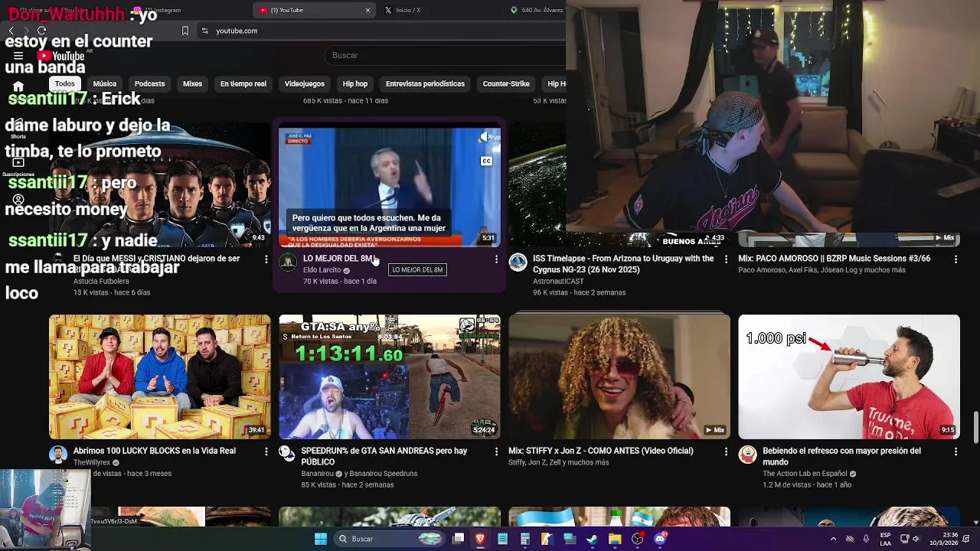Open Windows Start menu
The width and height of the screenshot is (980, 551).
321,539
